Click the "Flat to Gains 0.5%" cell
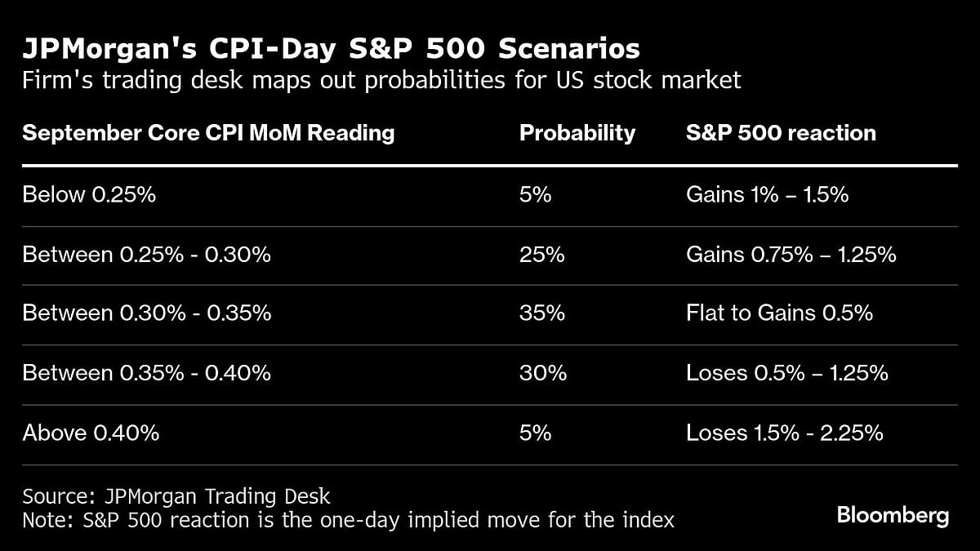 779,313
